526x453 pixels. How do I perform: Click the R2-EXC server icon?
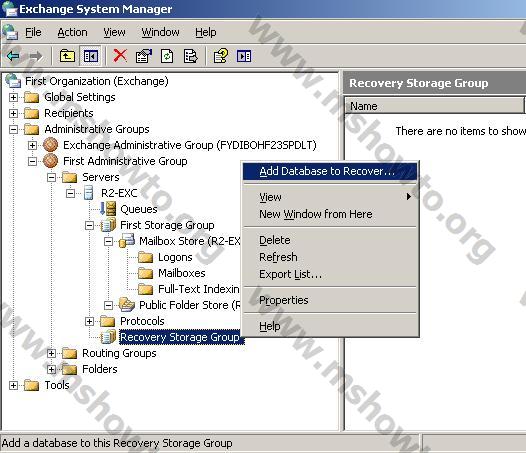point(89,193)
